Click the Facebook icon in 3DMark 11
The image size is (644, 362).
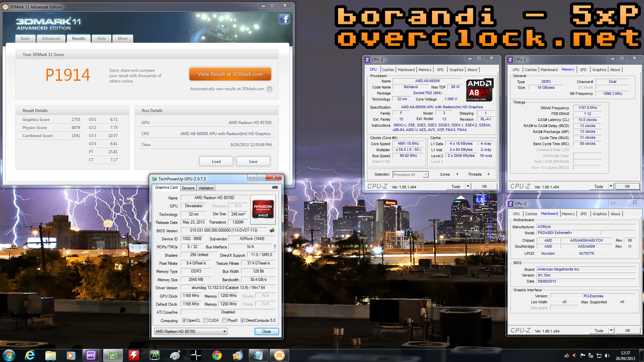pyautogui.click(x=284, y=19)
